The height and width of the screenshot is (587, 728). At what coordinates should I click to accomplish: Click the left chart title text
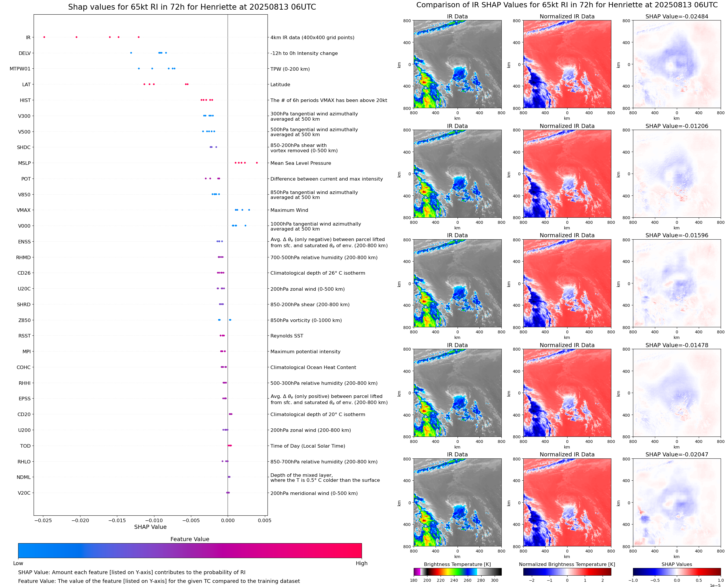click(192, 7)
